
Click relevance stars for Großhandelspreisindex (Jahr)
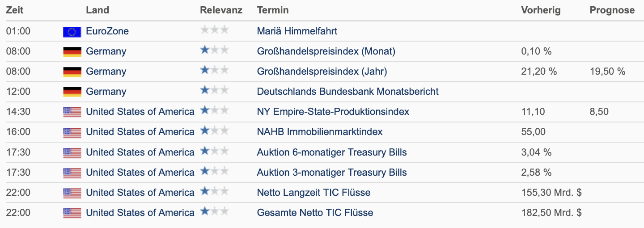coord(214,70)
